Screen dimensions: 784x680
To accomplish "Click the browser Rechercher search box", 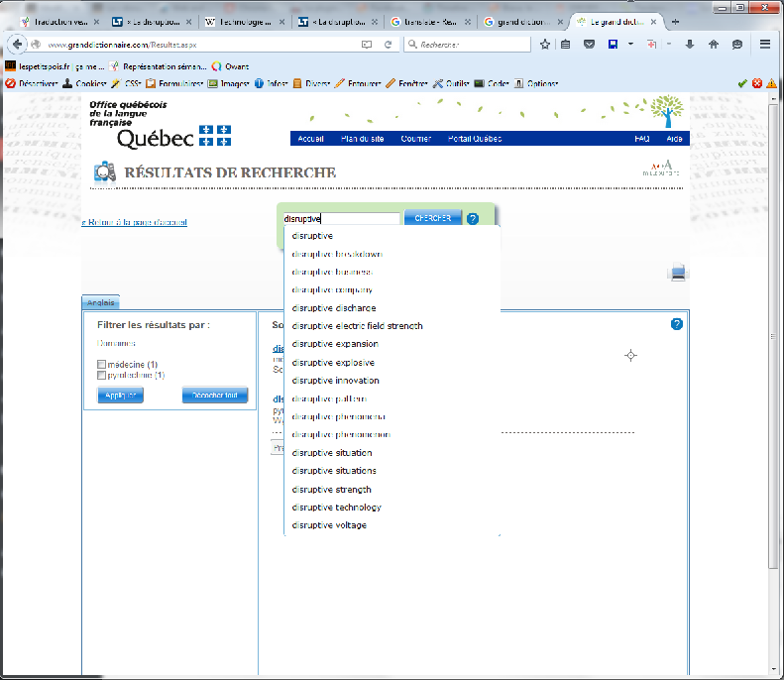I will [x=468, y=45].
